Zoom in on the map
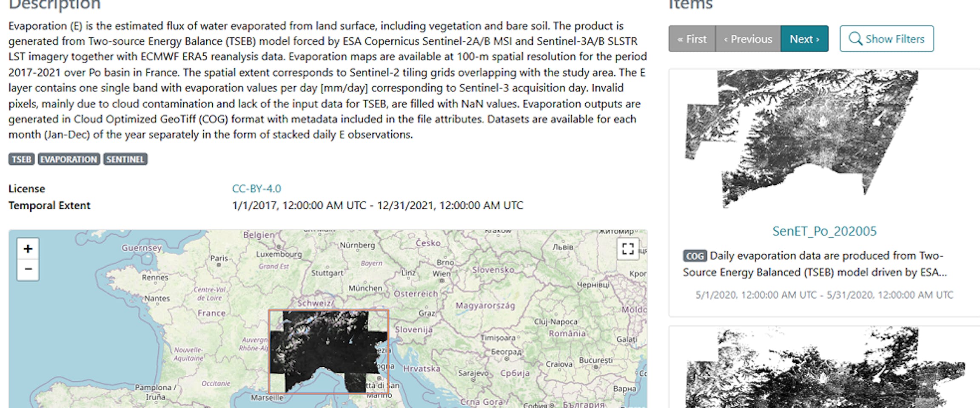 tap(28, 249)
